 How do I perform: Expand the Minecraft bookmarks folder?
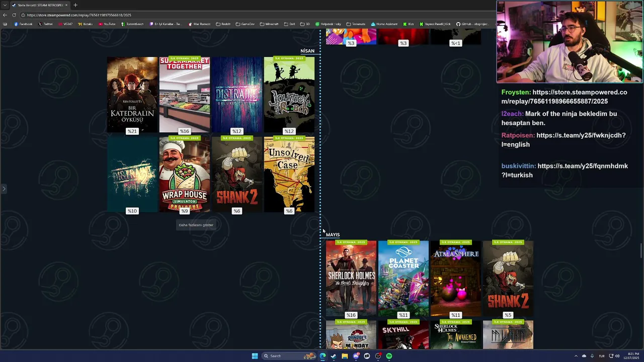[x=269, y=24]
